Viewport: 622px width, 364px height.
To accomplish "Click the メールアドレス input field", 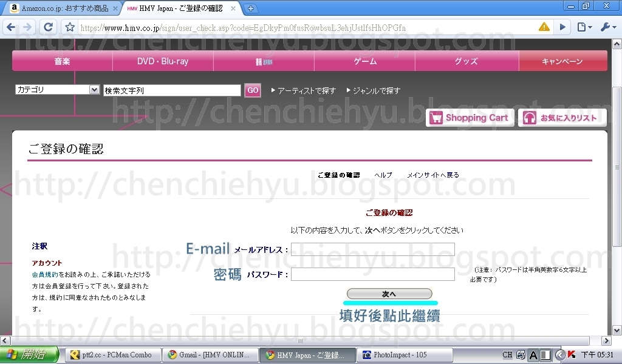I will coord(373,249).
